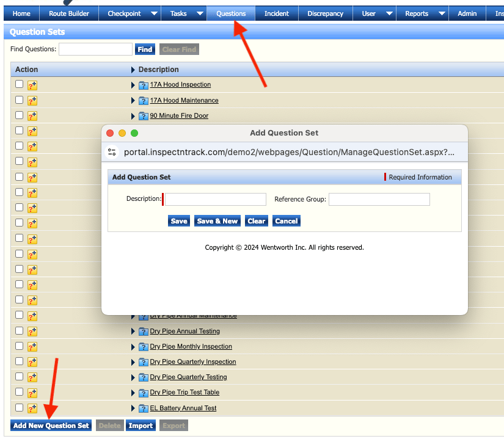
Task: Click the add-question icon beside Dry Pipe Quarterly Inspection
Action: [x=32, y=362]
